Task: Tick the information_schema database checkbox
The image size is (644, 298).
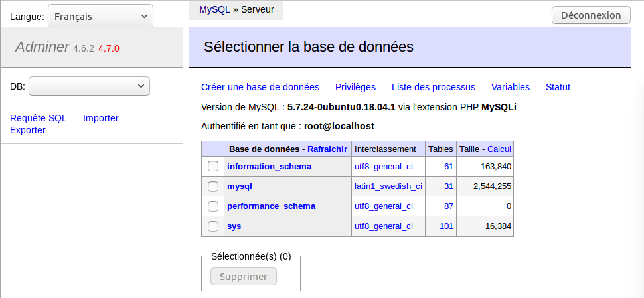Action: (x=212, y=166)
